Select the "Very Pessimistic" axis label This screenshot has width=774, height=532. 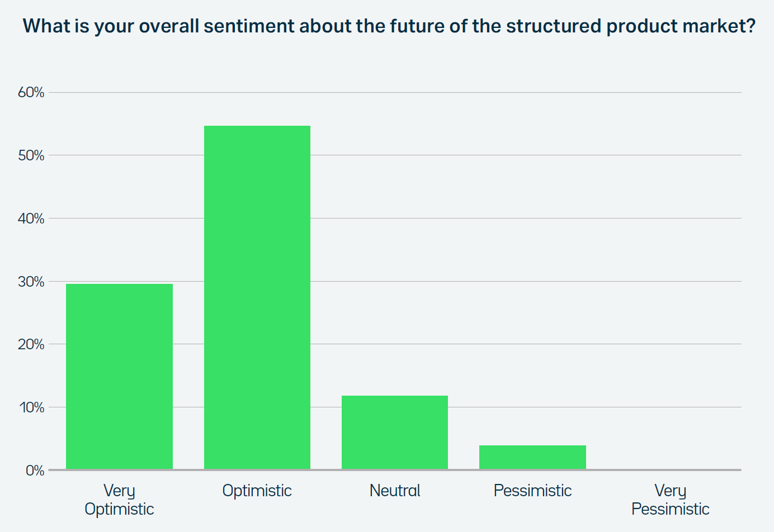pos(670,500)
